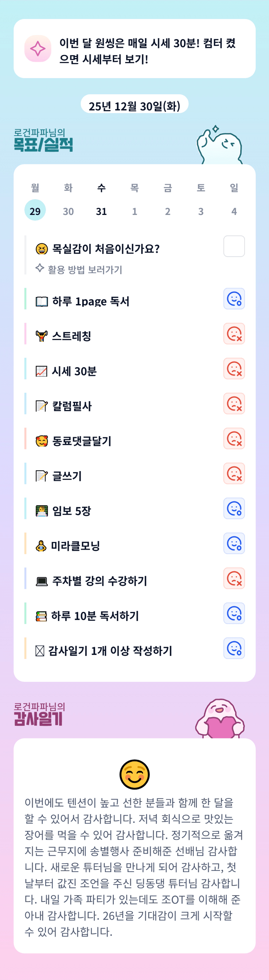Open the 활용 방법 보러가기 link

[x=85, y=270]
